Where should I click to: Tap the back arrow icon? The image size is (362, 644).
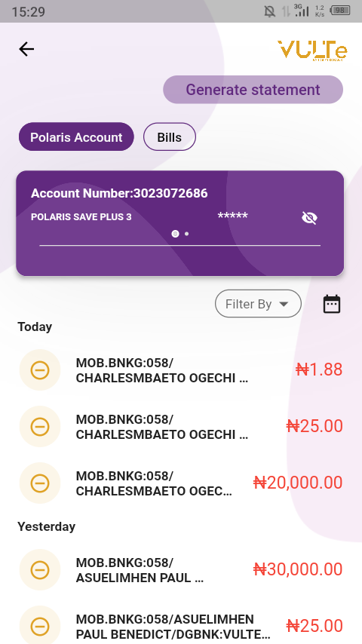pyautogui.click(x=26, y=49)
